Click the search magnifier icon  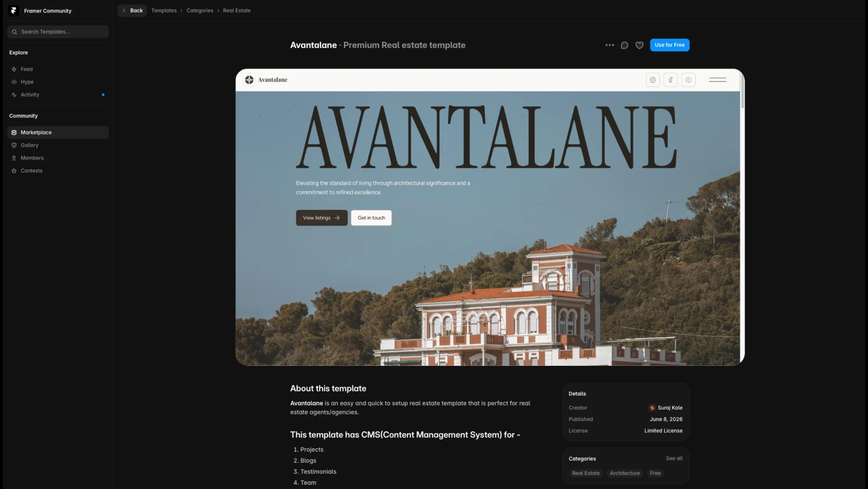coord(14,32)
